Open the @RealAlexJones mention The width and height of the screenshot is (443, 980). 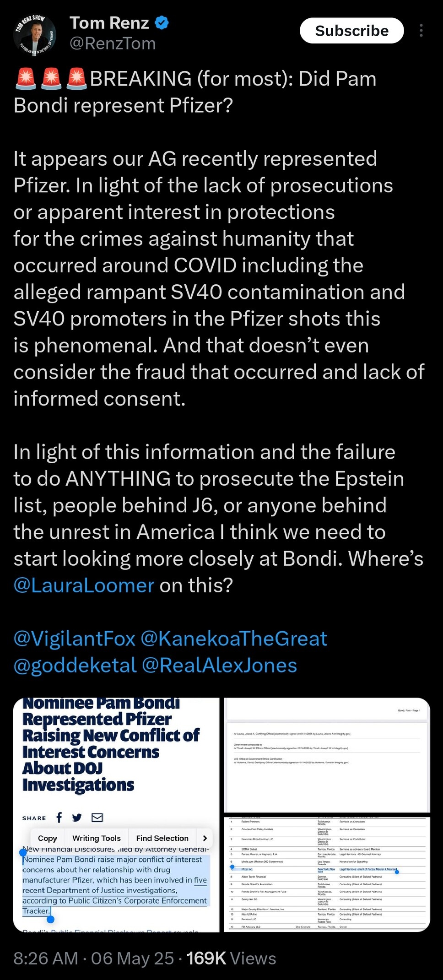click(x=219, y=665)
